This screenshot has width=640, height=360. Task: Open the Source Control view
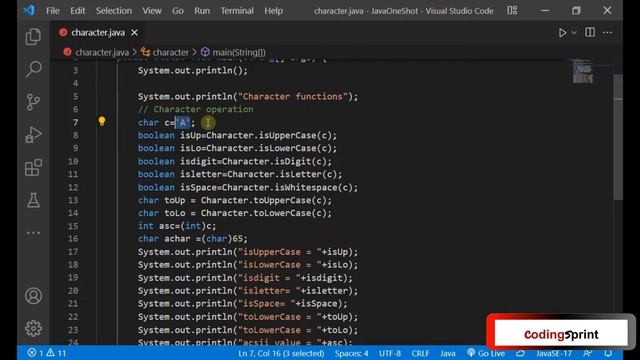click(x=33, y=102)
